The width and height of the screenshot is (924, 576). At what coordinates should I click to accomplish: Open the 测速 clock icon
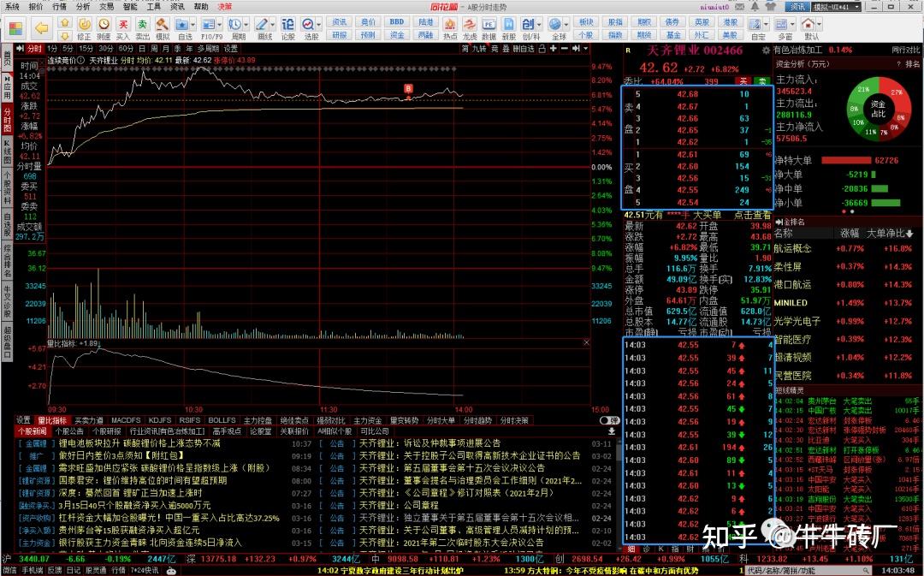tap(104, 28)
